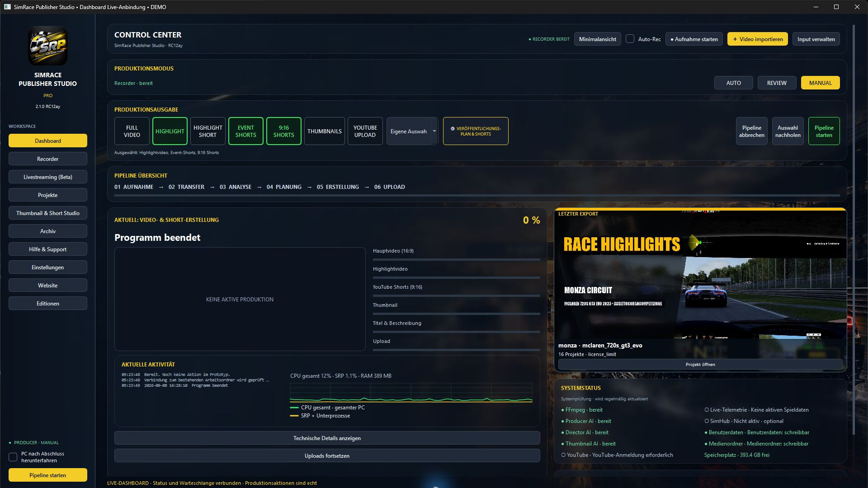The image size is (868, 488).
Task: Click the gear icon on Veröffentlichungsplan button
Action: click(453, 129)
